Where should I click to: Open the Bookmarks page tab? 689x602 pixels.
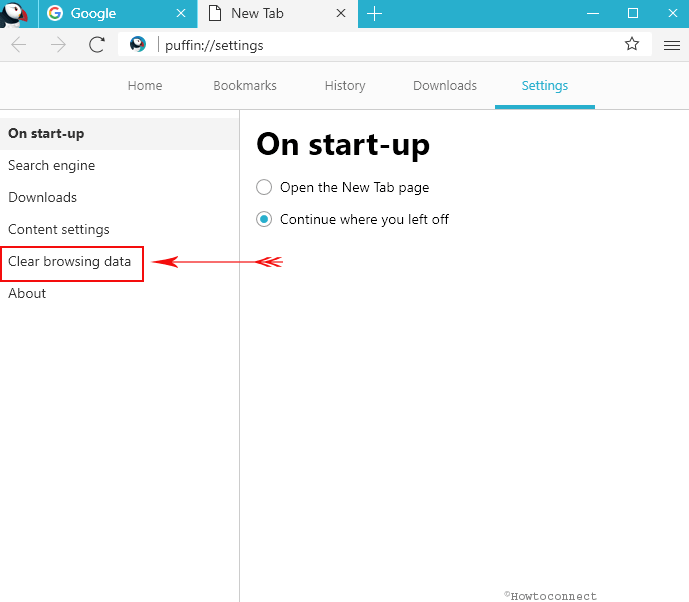[x=245, y=86]
